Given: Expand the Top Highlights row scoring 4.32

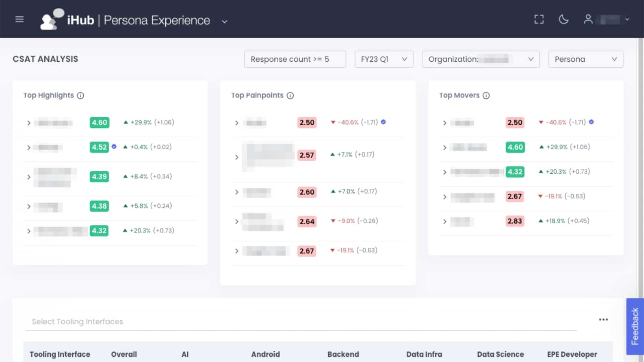Looking at the screenshot, I should coord(29,231).
